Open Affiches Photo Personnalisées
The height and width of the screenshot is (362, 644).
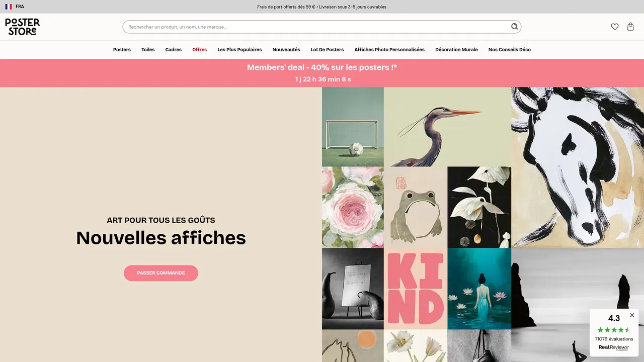pyautogui.click(x=389, y=50)
